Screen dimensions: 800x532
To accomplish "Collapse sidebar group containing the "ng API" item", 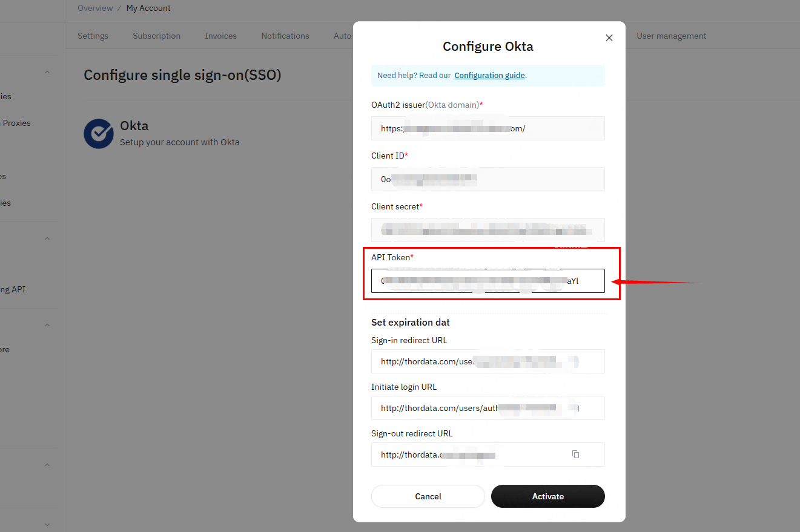I will click(47, 238).
